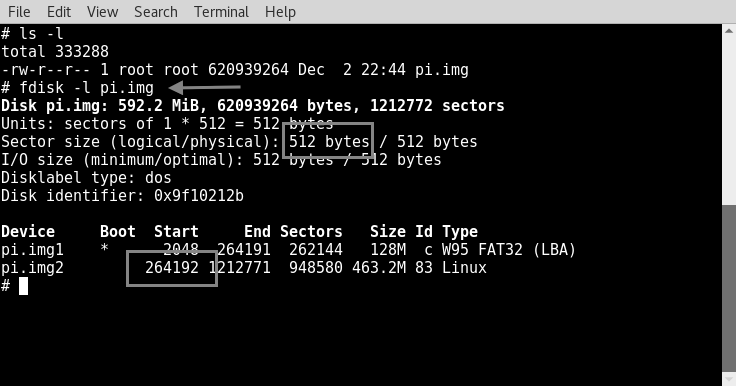This screenshot has height=386, width=736.
Task: Open the Terminal menu
Action: [221, 12]
